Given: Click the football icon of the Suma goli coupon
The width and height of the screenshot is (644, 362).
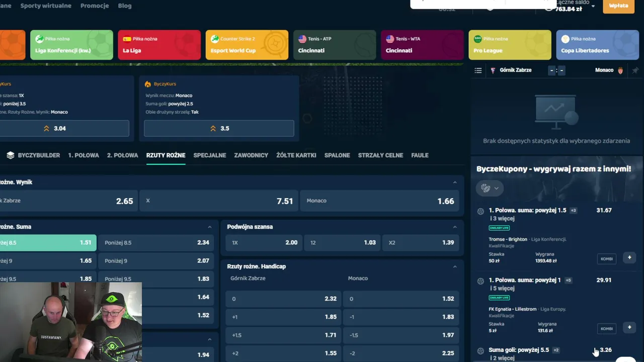Looking at the screenshot, I should coord(480,351).
